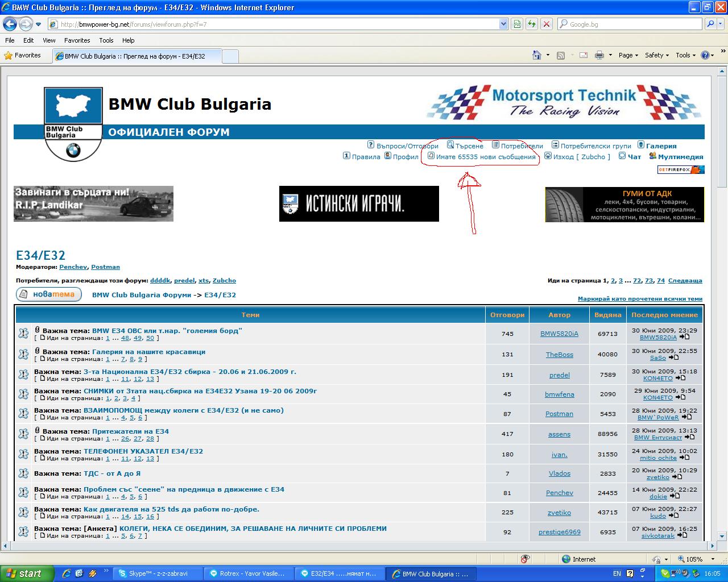
Task: Click the IE Forward navigation button
Action: pos(26,24)
